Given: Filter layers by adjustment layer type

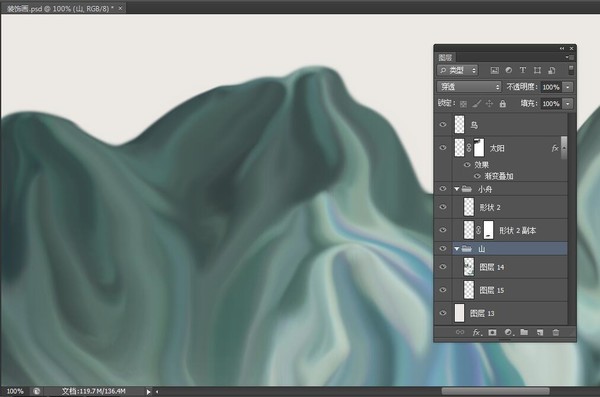Looking at the screenshot, I should click(509, 70).
